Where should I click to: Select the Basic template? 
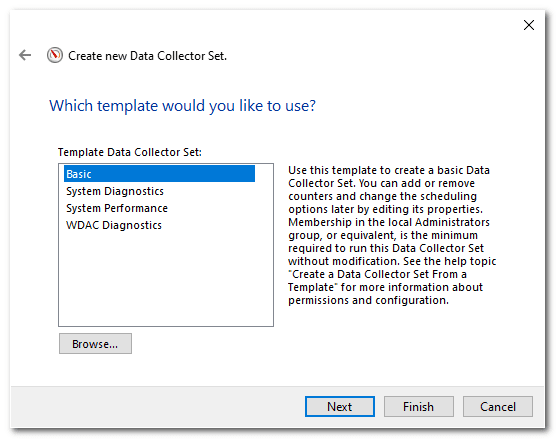click(159, 174)
